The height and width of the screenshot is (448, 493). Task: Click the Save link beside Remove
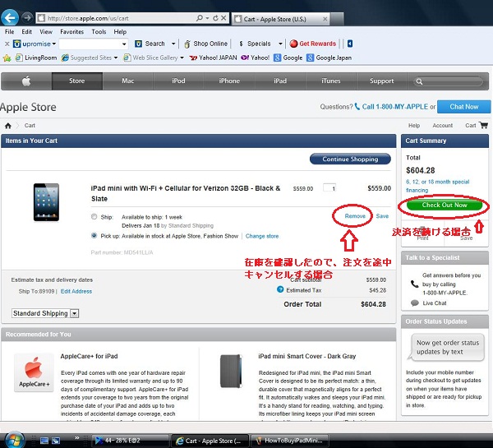382,216
